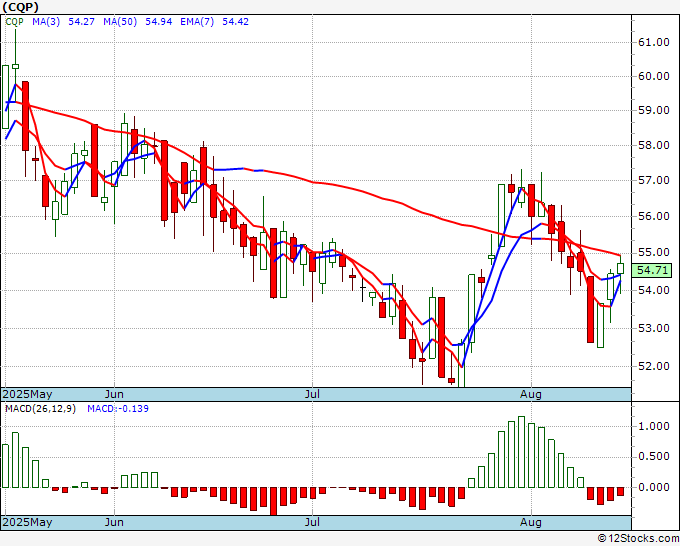Click the 59.00 price axis label
Screen dimensions: 680x546
[x=654, y=111]
